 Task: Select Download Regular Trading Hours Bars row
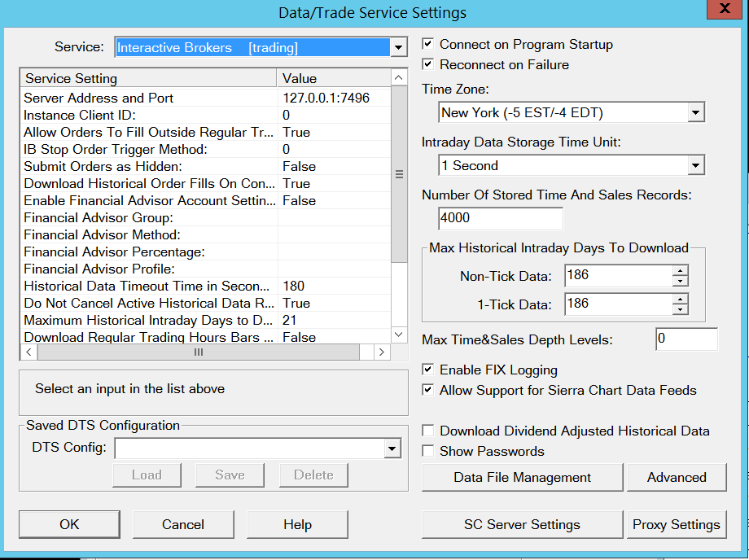click(x=205, y=337)
